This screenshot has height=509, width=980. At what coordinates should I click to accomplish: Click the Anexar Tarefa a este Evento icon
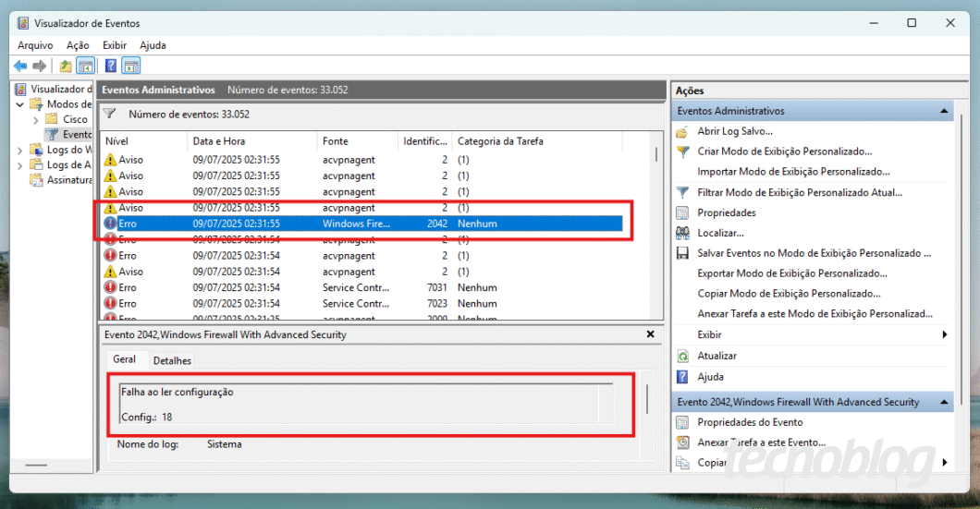[682, 442]
